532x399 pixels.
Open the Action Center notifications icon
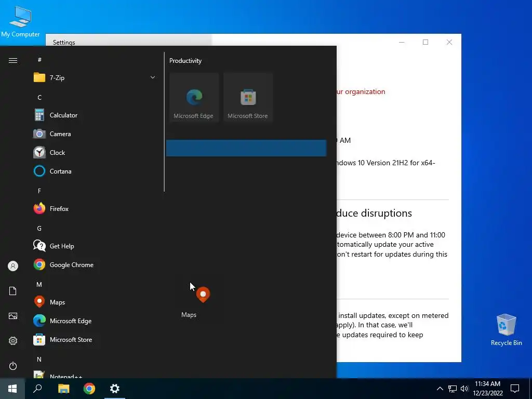click(515, 389)
